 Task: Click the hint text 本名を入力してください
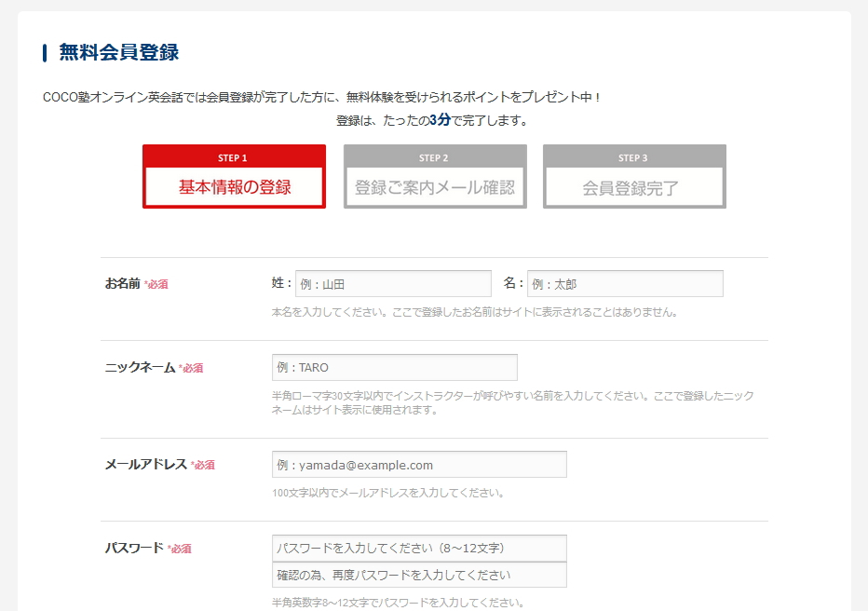pos(474,312)
